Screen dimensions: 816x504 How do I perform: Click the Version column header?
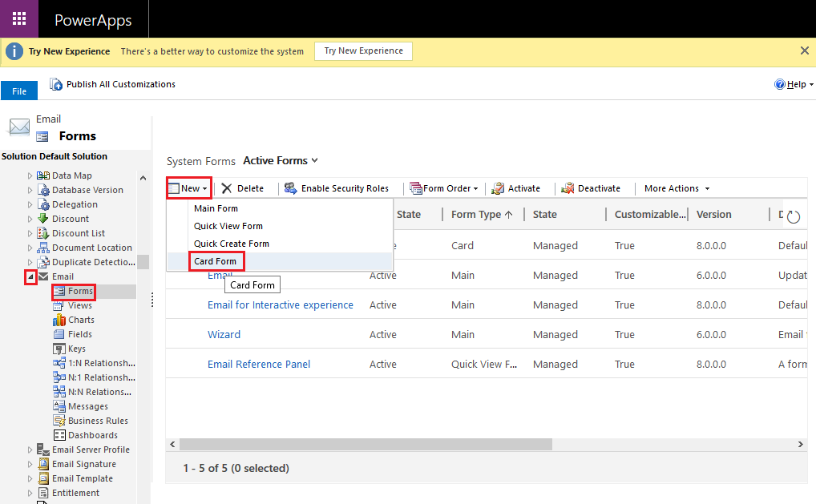coord(713,214)
